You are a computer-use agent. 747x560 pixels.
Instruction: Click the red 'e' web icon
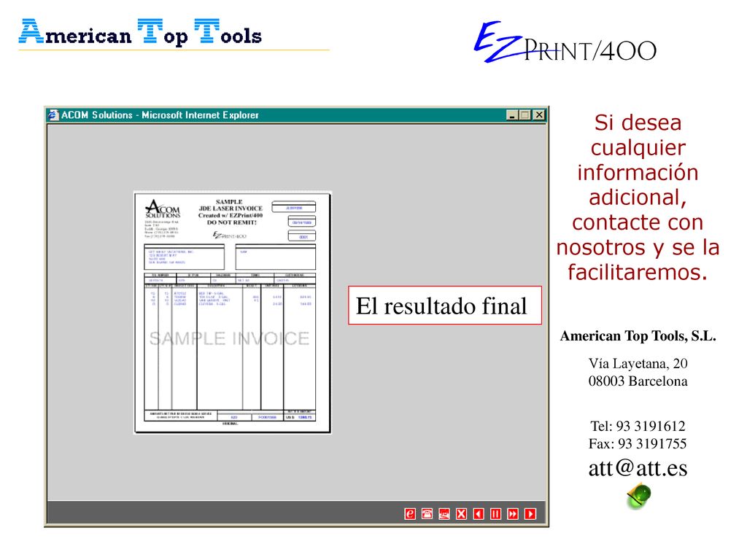[410, 514]
